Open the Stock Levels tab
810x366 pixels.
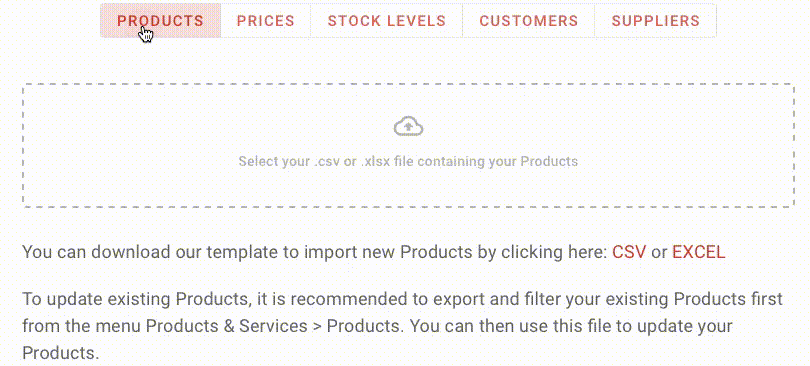[x=386, y=21]
